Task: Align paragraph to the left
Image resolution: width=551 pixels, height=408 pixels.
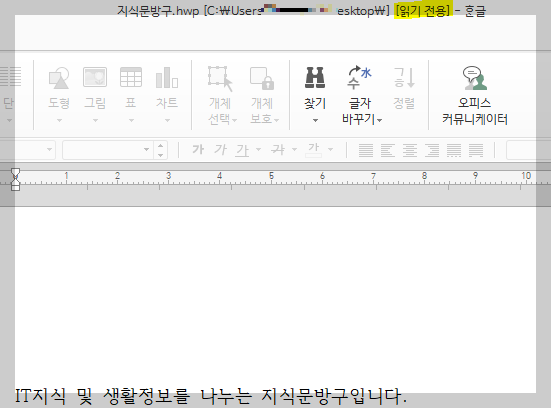Action: [x=388, y=150]
